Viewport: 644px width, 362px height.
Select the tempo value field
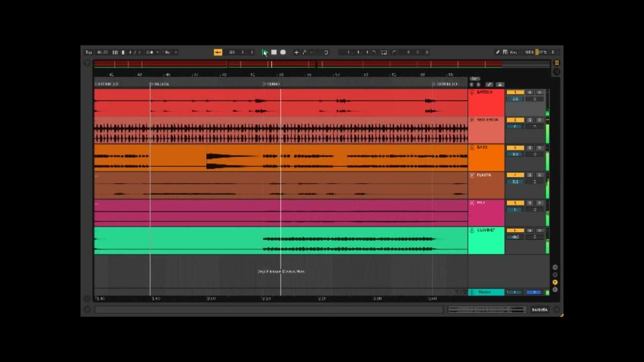click(x=103, y=52)
